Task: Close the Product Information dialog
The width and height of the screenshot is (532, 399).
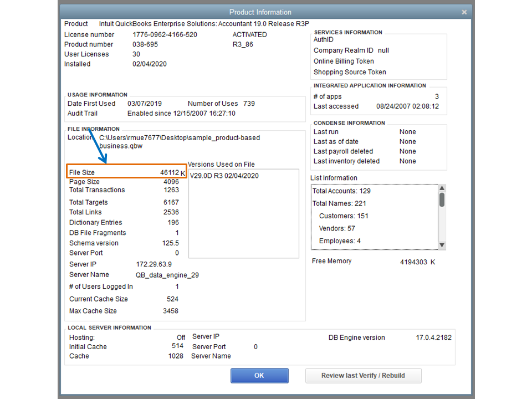Action: 464,12
